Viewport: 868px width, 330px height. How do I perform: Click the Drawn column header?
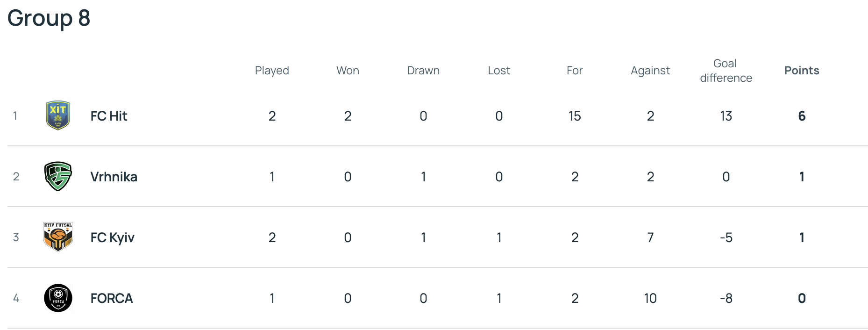click(x=423, y=71)
